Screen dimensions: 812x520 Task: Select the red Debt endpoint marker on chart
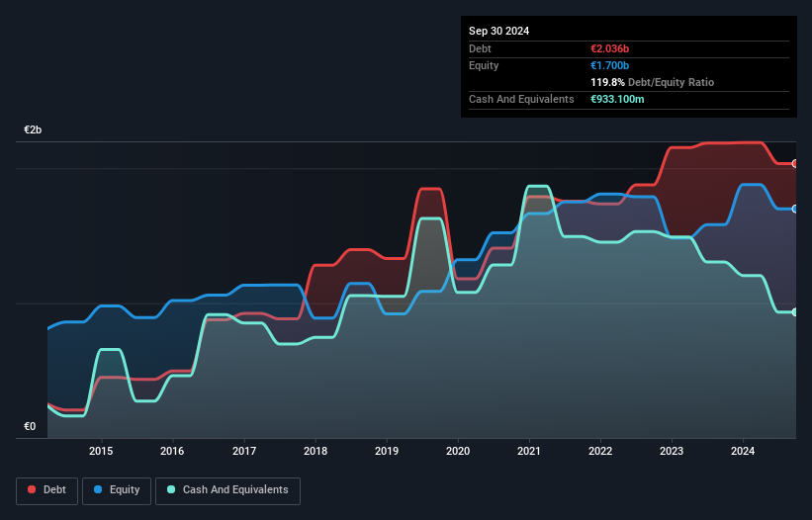(x=795, y=163)
